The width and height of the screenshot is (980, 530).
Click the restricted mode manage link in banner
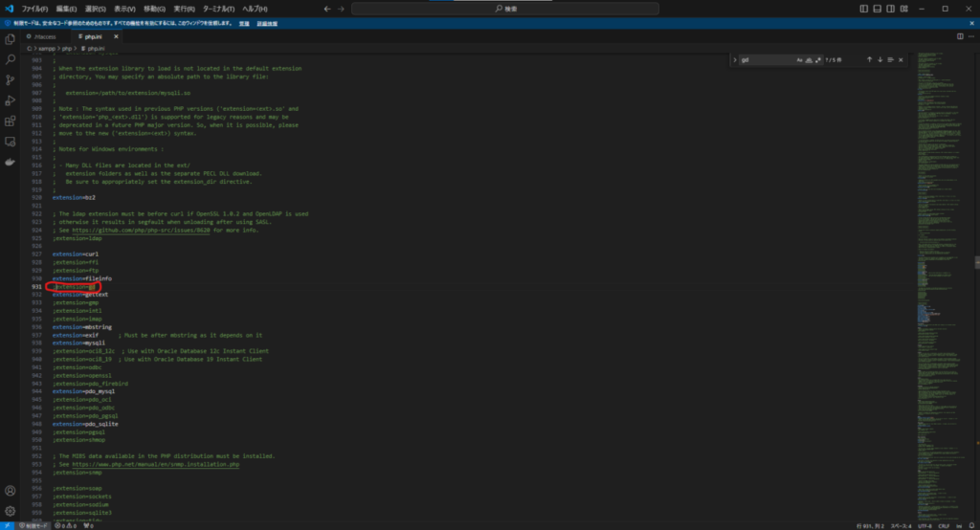(x=245, y=23)
